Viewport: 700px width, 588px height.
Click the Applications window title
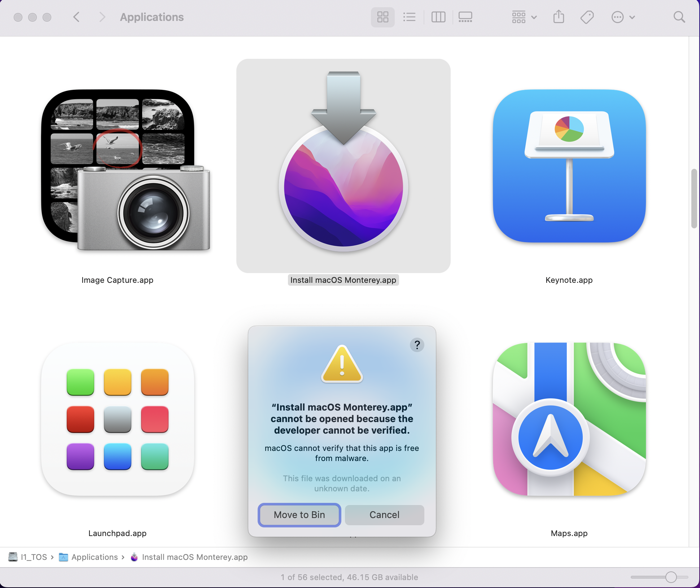152,17
